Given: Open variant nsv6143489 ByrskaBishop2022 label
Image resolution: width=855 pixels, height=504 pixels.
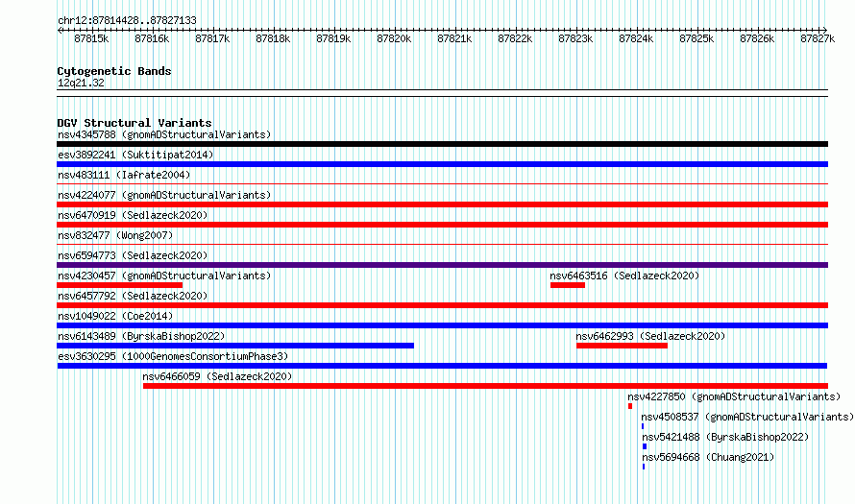Looking at the screenshot, I should [x=141, y=336].
